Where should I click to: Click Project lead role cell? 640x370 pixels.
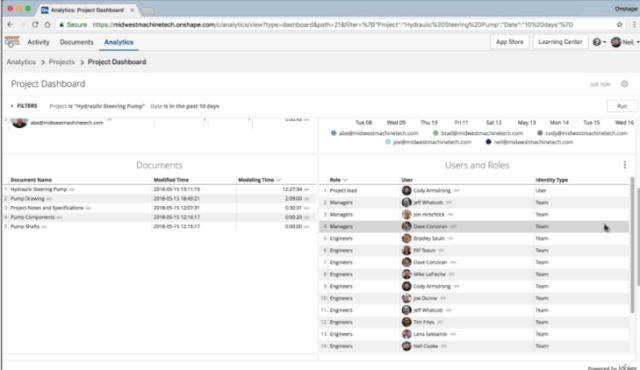pos(343,191)
